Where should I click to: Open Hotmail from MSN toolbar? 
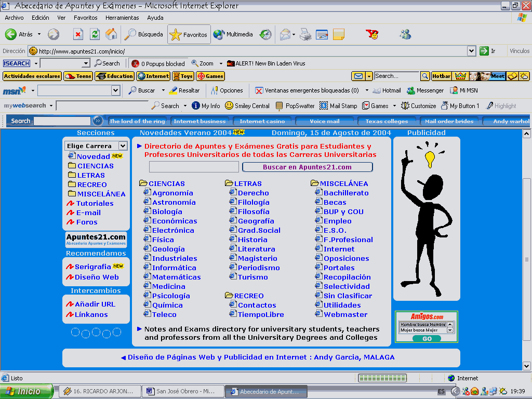[387, 90]
